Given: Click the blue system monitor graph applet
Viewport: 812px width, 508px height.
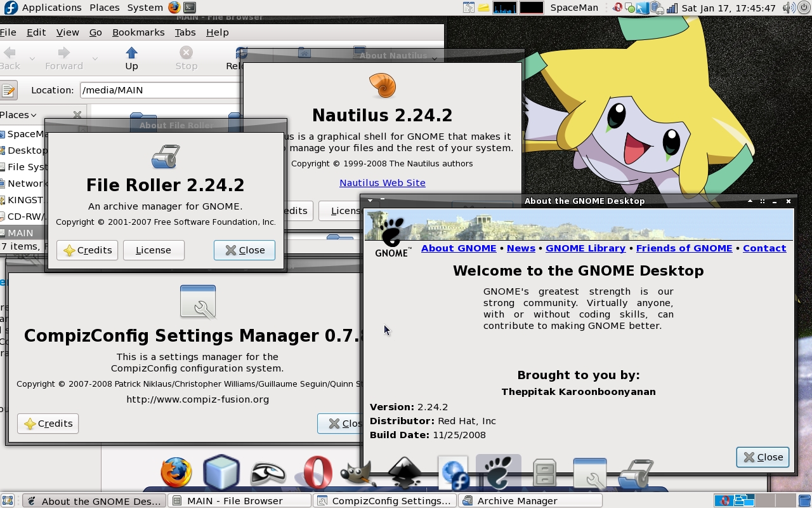Looking at the screenshot, I should (505, 8).
